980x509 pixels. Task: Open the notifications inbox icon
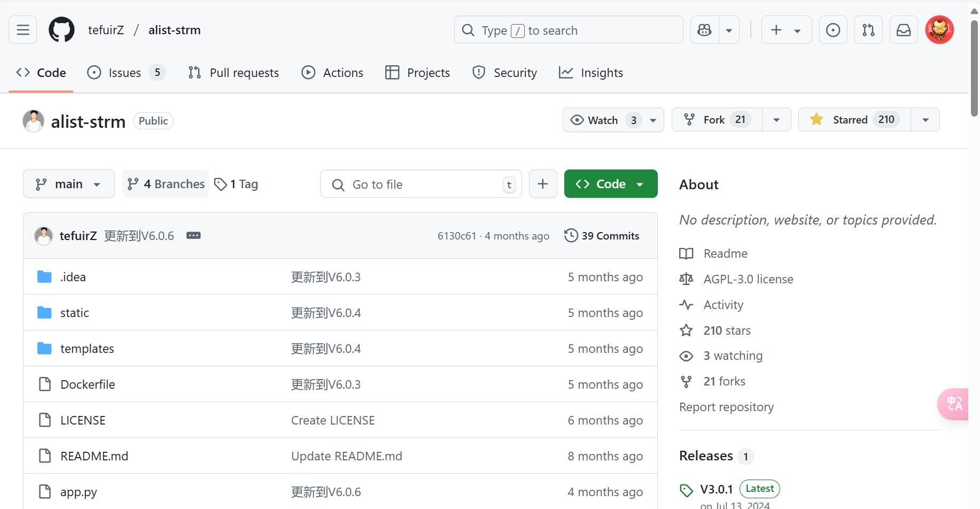pos(904,30)
